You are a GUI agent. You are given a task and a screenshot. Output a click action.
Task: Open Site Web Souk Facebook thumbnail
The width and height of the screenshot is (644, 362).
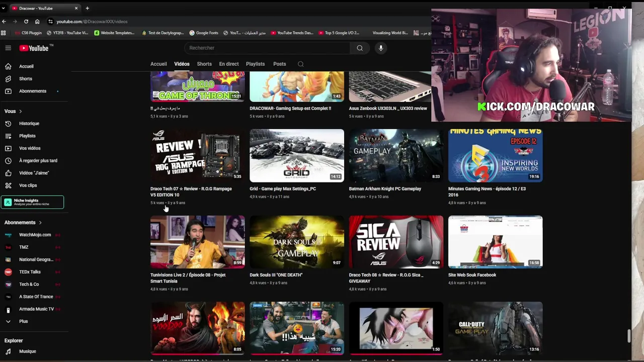(496, 242)
